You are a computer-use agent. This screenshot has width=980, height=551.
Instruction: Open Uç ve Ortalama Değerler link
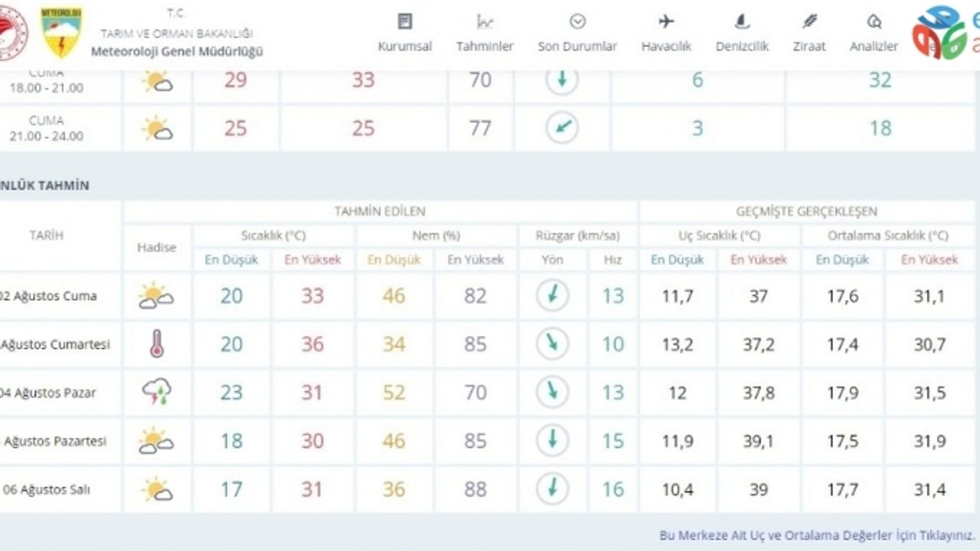pyautogui.click(x=818, y=535)
